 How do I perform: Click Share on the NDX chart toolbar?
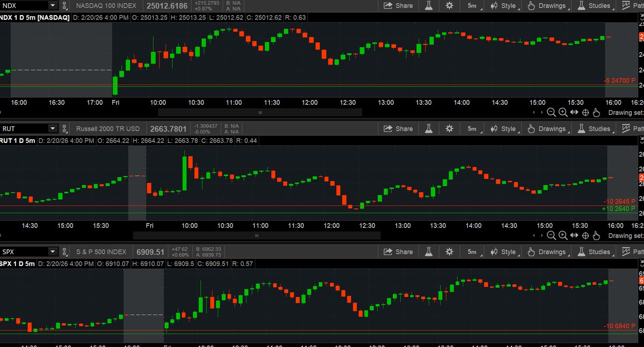[x=398, y=5]
